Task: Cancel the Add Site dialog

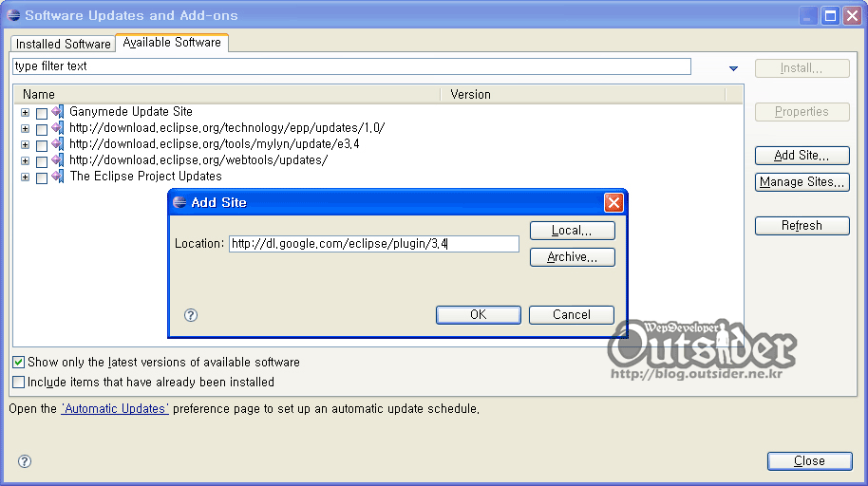Action: pyautogui.click(x=572, y=315)
